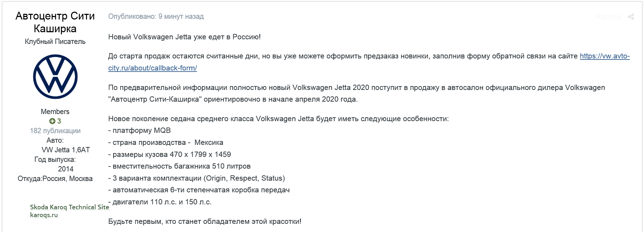The height and width of the screenshot is (232, 644).
Task: Open the Skoda Karoq Technical Site link
Action: point(69,207)
